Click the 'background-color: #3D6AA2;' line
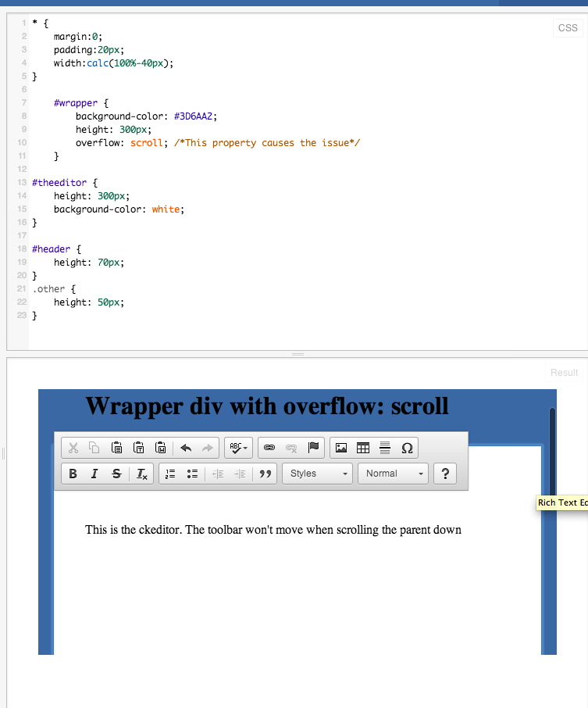Image resolution: width=588 pixels, height=708 pixels. tap(146, 116)
